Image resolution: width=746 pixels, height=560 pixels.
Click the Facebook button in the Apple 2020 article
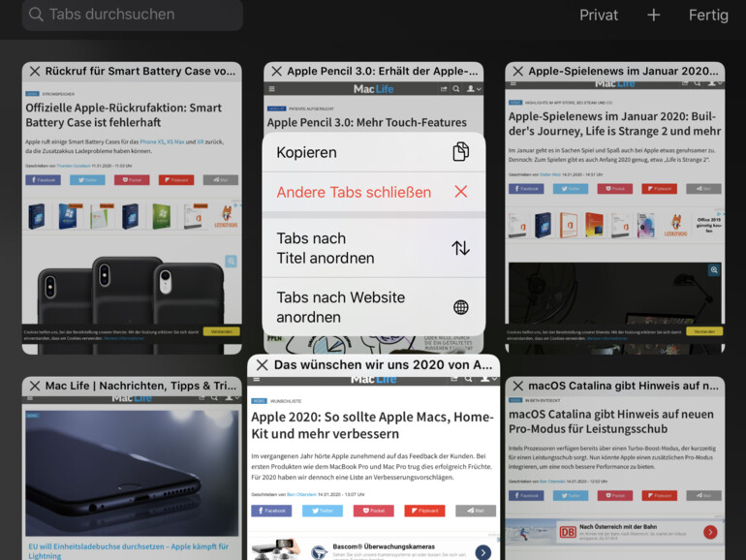271,511
